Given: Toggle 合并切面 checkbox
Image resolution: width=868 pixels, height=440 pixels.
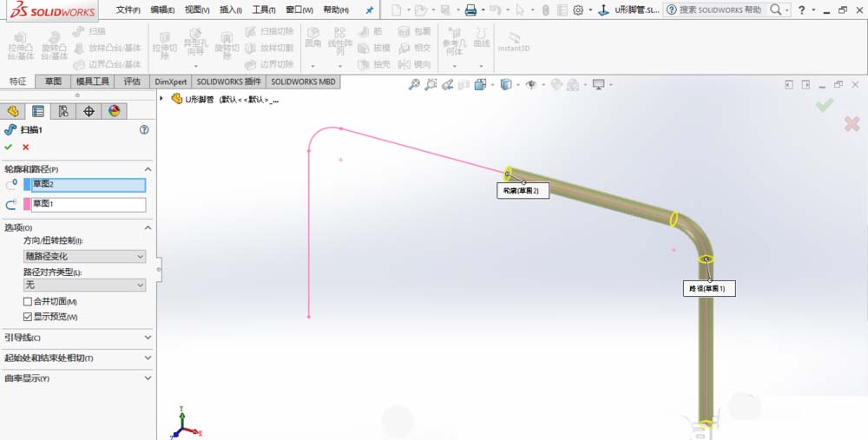Looking at the screenshot, I should point(28,302).
